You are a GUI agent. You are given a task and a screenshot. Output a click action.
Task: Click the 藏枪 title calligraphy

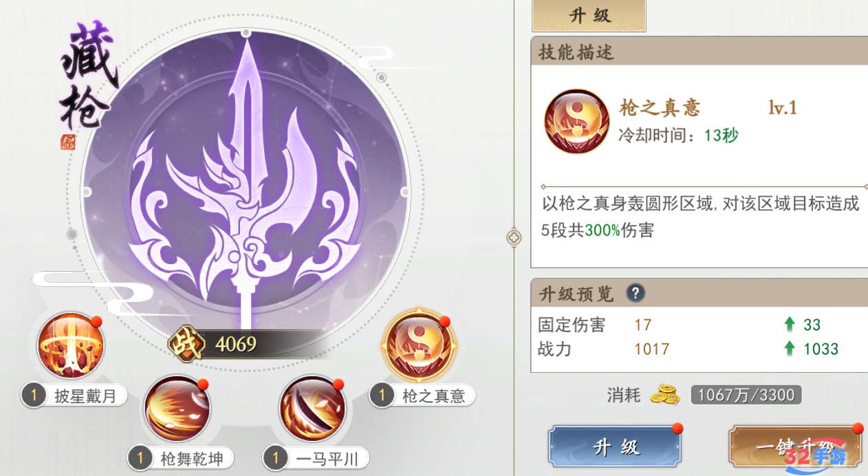click(x=87, y=76)
